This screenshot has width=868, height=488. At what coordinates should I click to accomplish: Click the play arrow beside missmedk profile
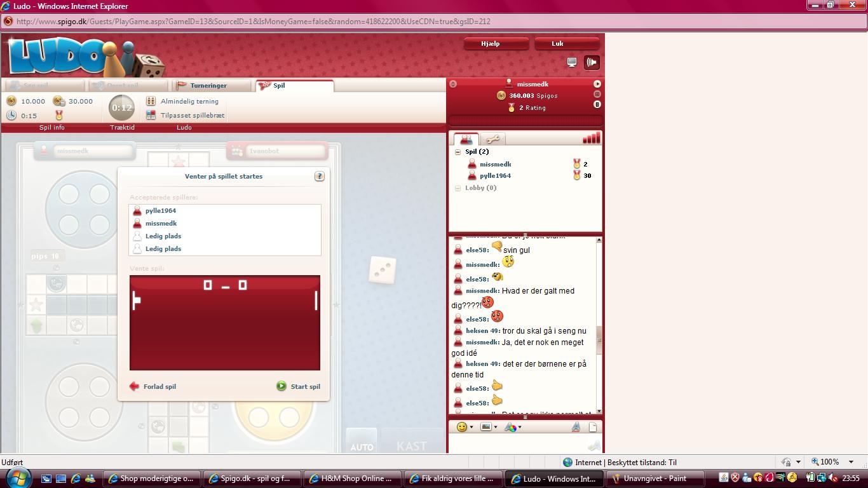597,84
